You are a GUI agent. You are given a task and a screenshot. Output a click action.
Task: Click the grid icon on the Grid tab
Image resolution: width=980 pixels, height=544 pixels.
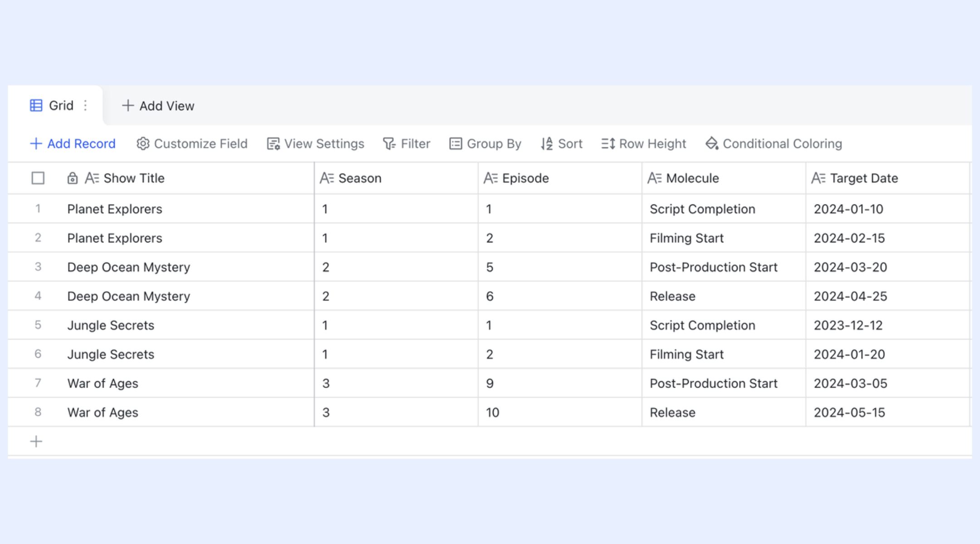coord(36,106)
